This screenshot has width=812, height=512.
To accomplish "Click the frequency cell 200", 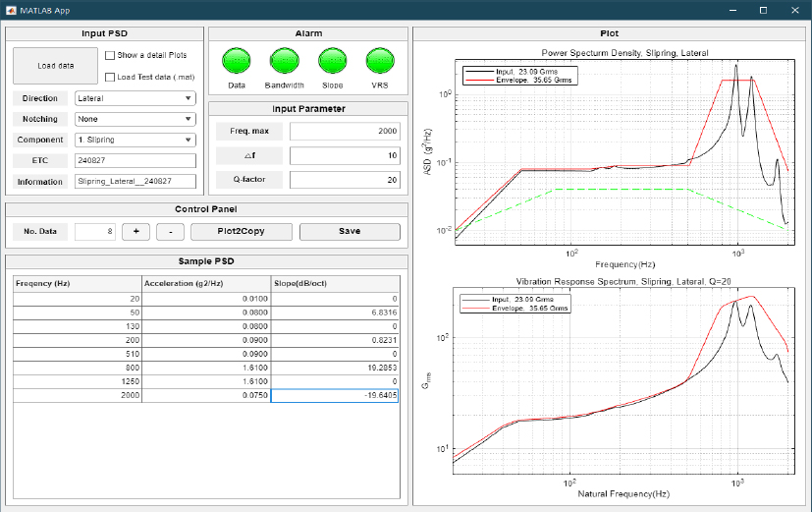I will [x=78, y=340].
